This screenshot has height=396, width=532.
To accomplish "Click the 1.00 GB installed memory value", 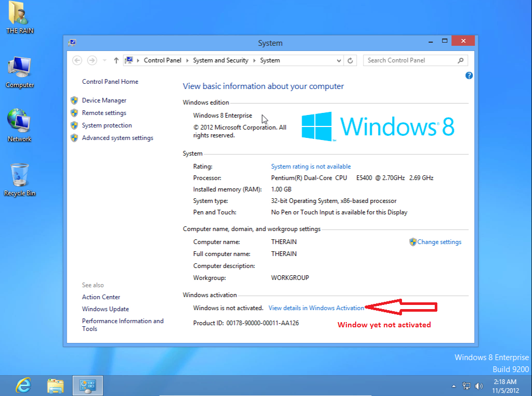I will (x=281, y=189).
